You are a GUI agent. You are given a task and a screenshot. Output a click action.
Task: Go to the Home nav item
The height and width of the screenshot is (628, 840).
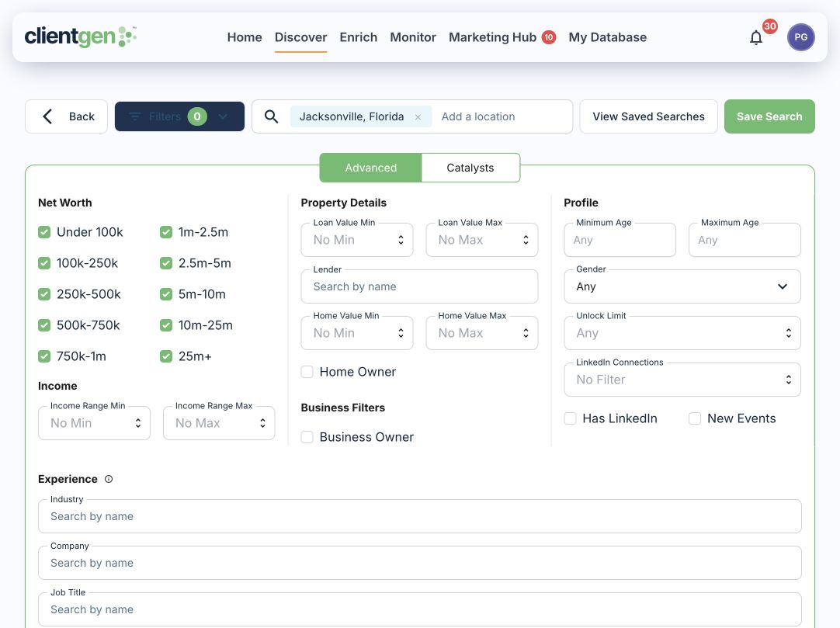pos(245,37)
